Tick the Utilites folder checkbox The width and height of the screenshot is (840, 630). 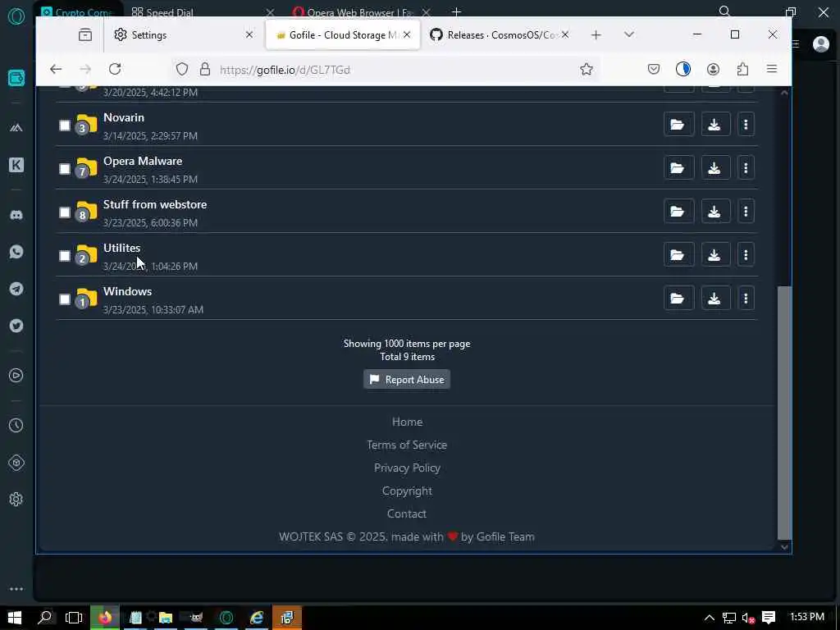[64, 256]
